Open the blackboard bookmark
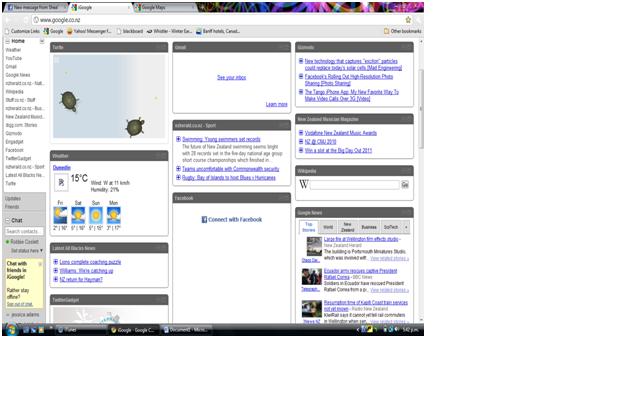This screenshot has width=640, height=400. (x=129, y=31)
